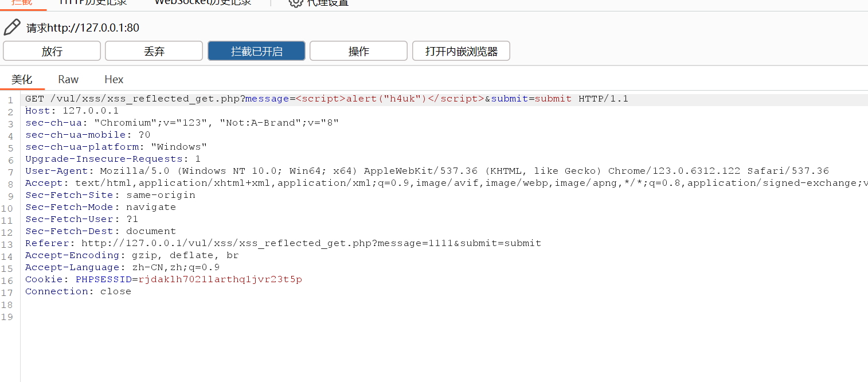Image resolution: width=868 pixels, height=382 pixels.
Task: Click the Connection: close line
Action: coord(78,291)
